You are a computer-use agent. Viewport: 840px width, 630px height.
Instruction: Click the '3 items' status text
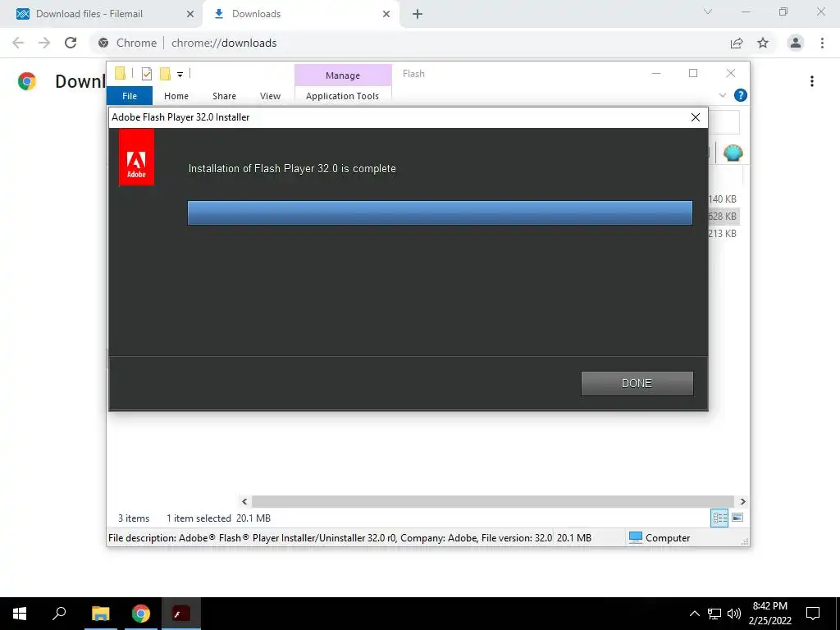click(x=134, y=518)
